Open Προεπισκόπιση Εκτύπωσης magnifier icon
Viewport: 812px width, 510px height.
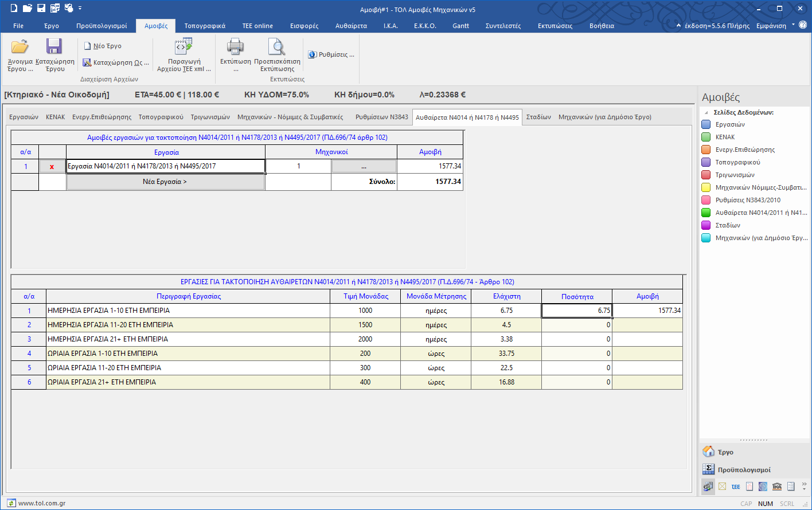click(x=277, y=47)
